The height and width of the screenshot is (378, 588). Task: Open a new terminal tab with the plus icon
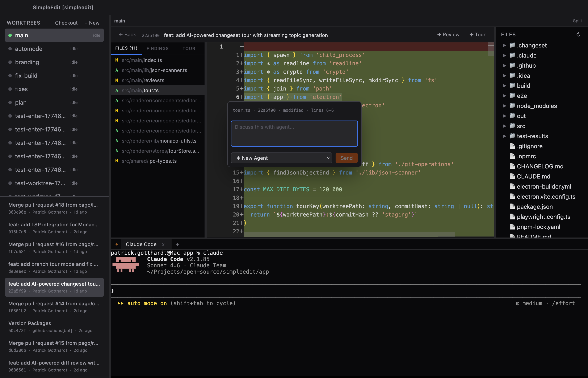pyautogui.click(x=177, y=244)
